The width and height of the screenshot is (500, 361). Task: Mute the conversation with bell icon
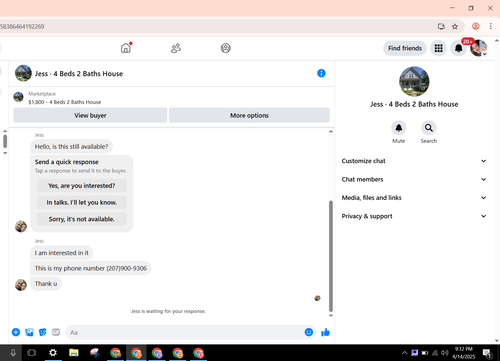[399, 128]
